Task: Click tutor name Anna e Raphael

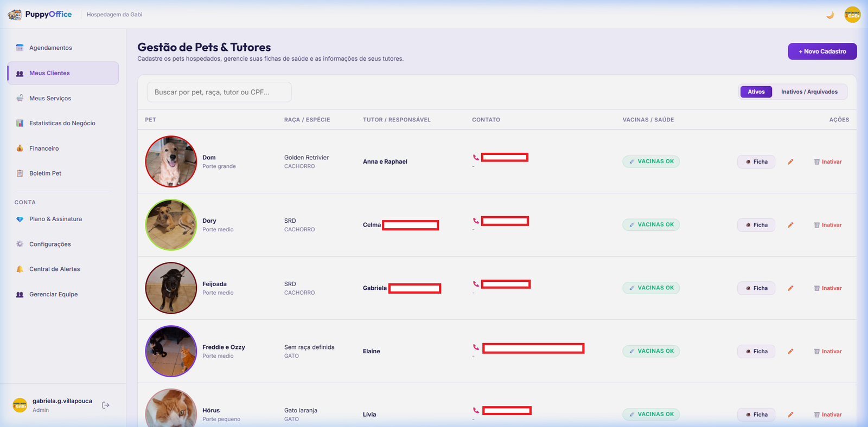Action: (x=385, y=161)
